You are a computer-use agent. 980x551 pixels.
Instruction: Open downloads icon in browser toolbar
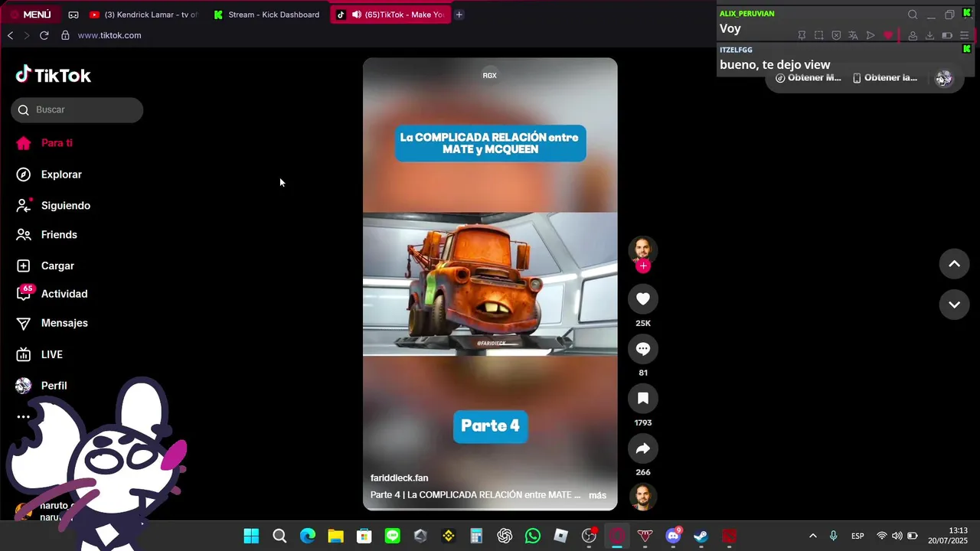coord(929,35)
